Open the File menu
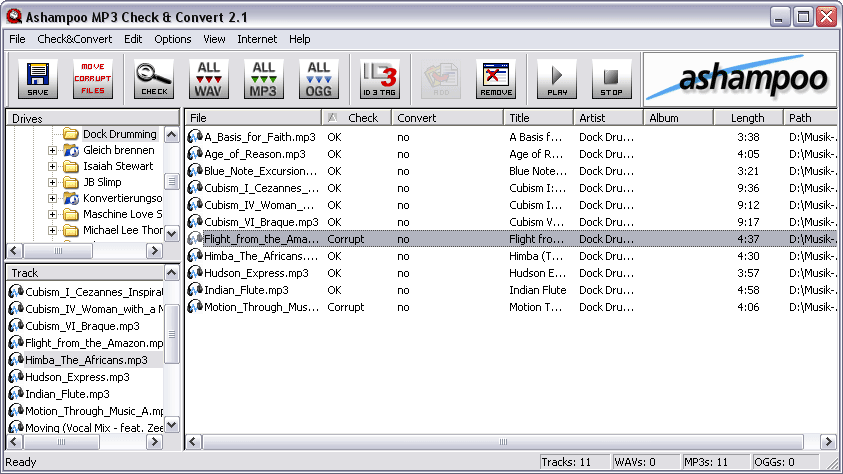The image size is (843, 474). (x=17, y=39)
